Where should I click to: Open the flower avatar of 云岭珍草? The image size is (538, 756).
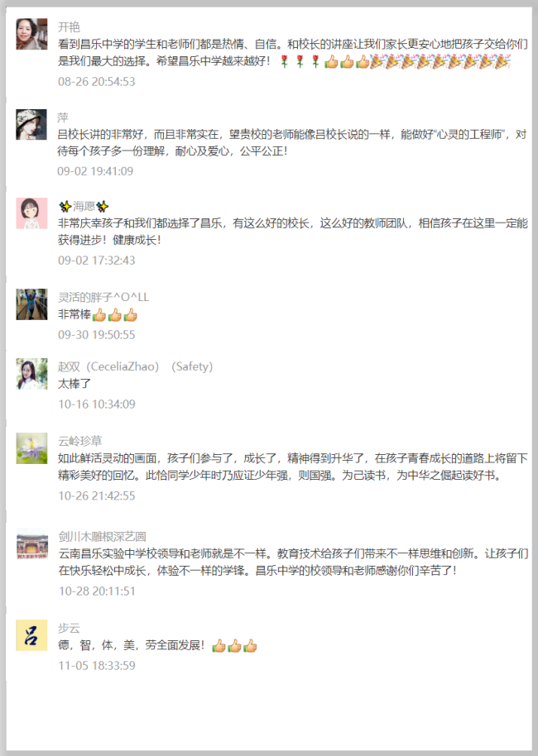pyautogui.click(x=31, y=448)
